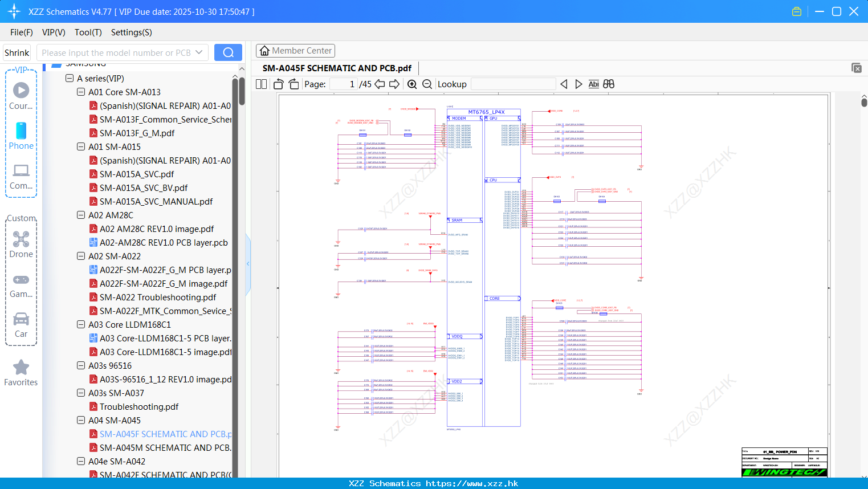
Task: Open the model number dropdown arrow
Action: click(x=199, y=52)
